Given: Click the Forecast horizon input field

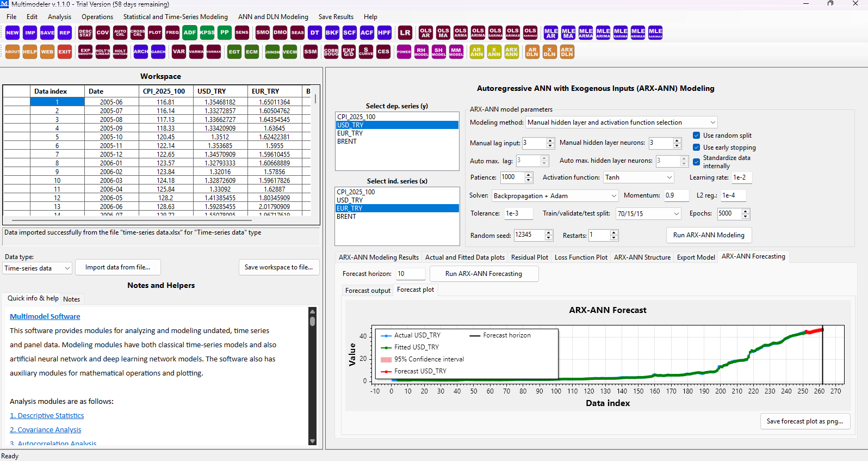Looking at the screenshot, I should coord(411,274).
